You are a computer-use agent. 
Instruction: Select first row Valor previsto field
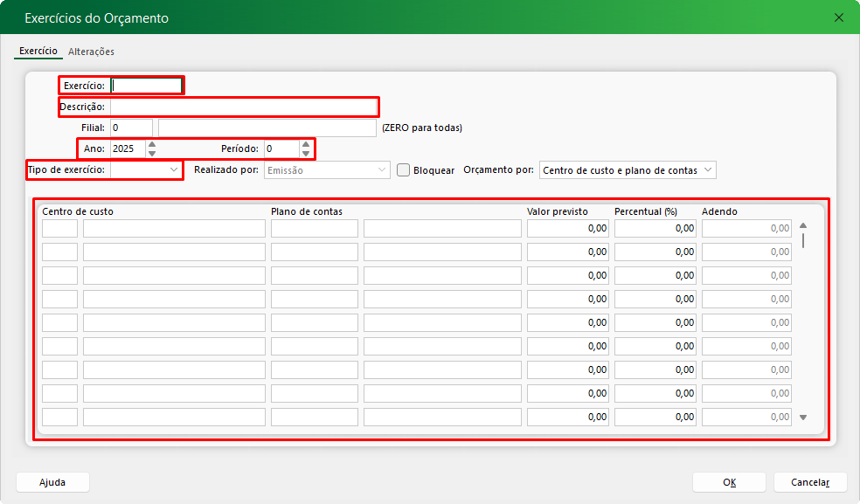click(567, 229)
